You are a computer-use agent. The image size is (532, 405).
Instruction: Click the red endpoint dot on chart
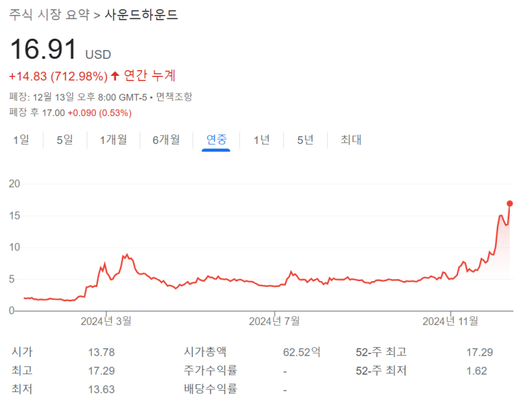pyautogui.click(x=509, y=203)
